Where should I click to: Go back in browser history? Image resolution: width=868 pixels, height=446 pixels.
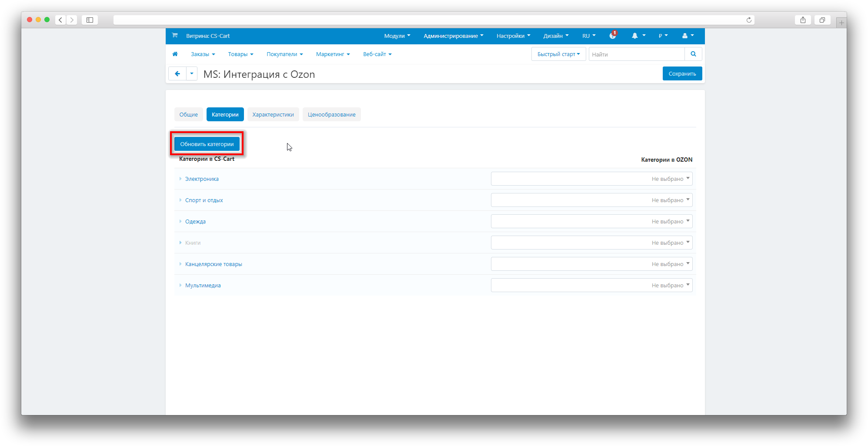coord(60,20)
